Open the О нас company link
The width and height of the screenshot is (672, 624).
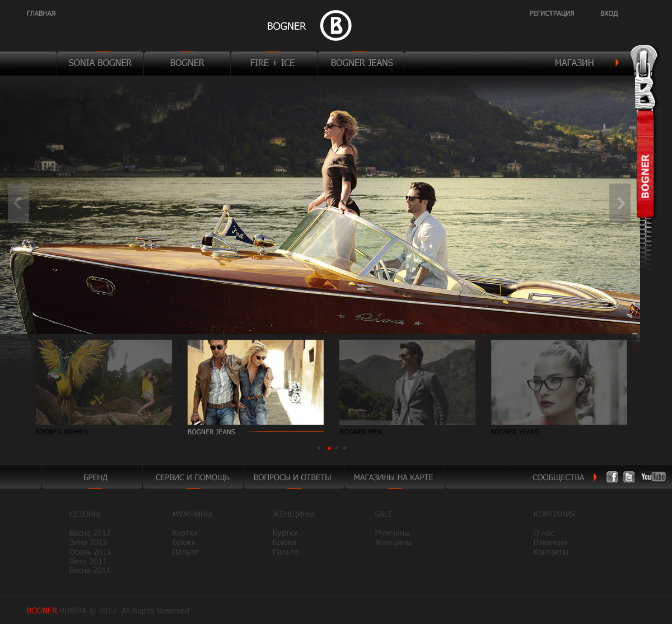tap(544, 533)
